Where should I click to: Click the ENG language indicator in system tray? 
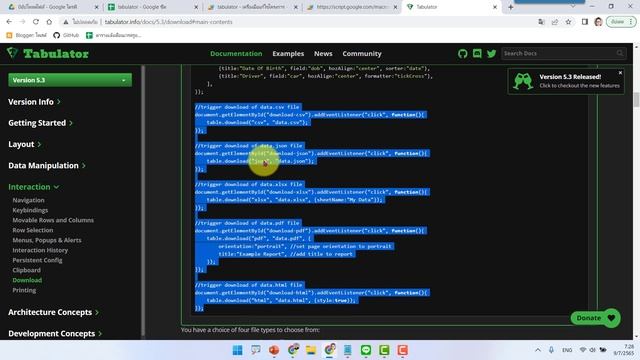click(x=567, y=350)
